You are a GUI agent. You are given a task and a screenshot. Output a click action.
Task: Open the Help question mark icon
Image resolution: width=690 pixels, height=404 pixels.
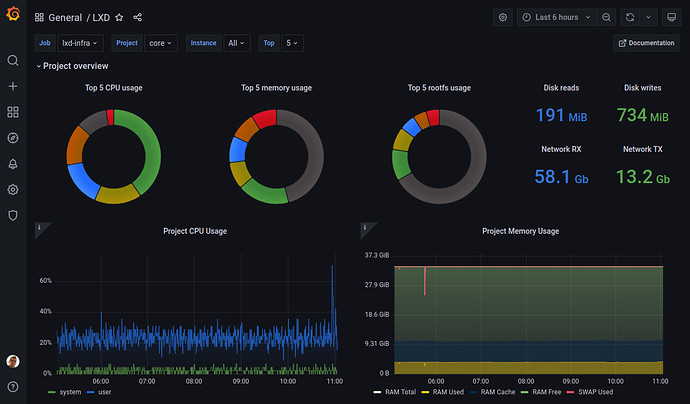[13, 387]
